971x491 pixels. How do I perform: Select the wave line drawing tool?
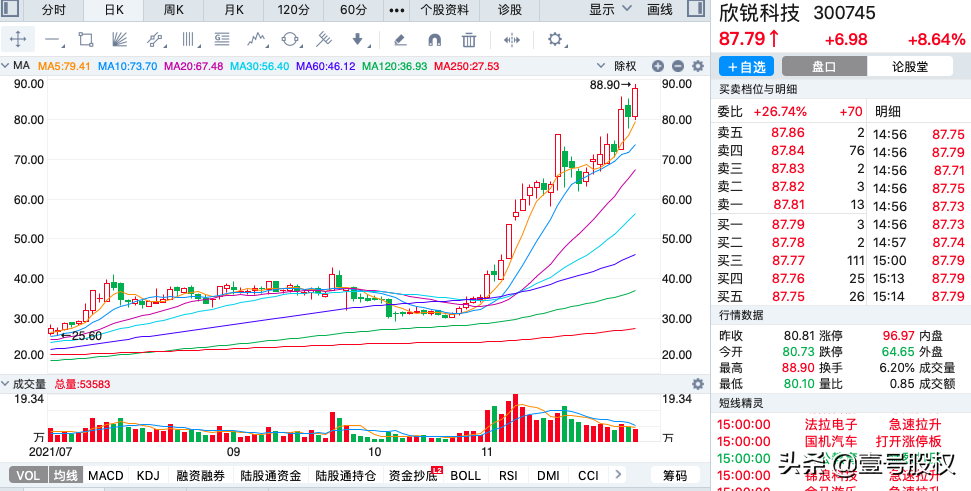(258, 40)
